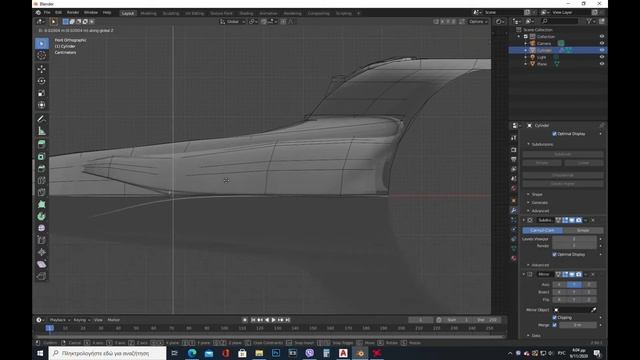Select the Extrude Region tool
Viewport: 640px width, 360px height.
pos(42,144)
